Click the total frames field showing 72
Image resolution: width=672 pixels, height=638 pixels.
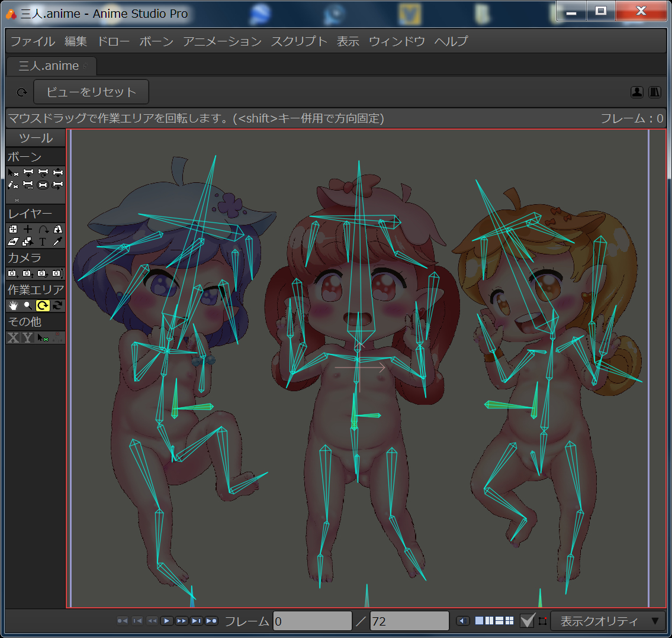coord(409,621)
